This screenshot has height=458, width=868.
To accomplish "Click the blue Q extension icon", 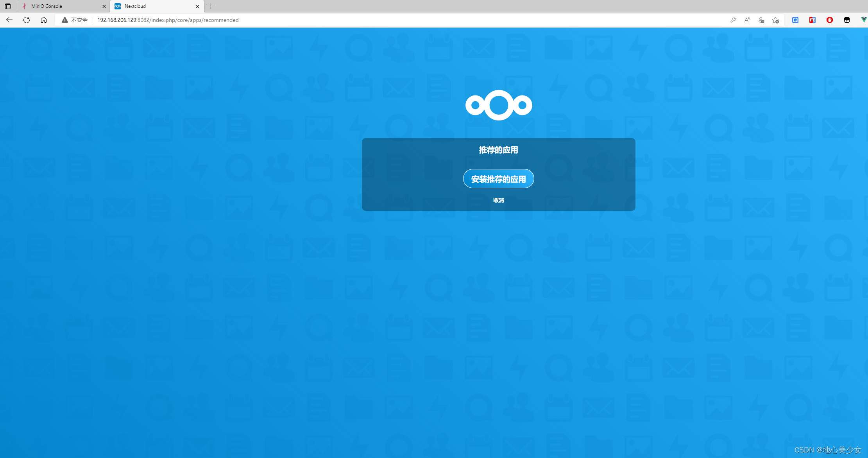I will (x=795, y=20).
